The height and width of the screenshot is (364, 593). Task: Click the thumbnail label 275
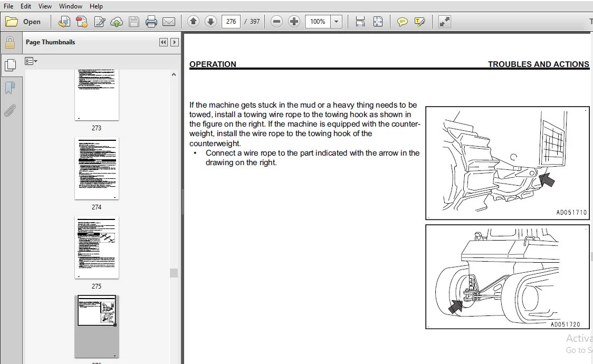tap(97, 286)
